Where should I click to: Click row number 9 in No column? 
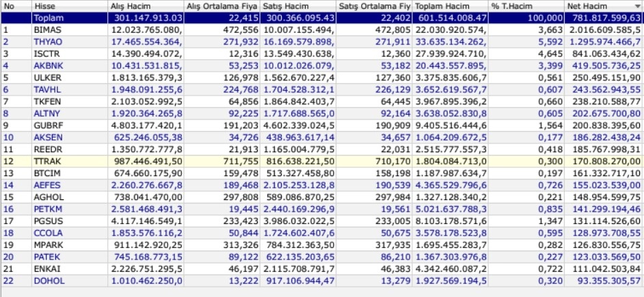pos(5,126)
